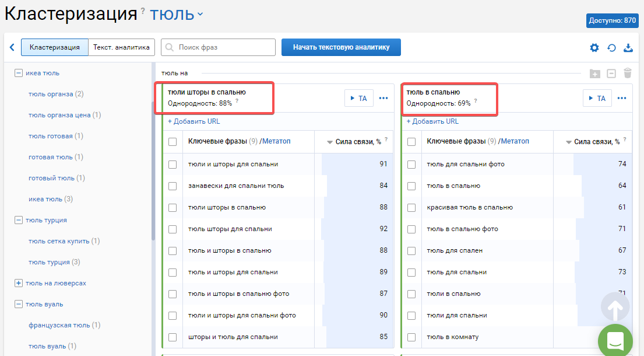Click the refresh clustering icon
The height and width of the screenshot is (356, 644).
tap(611, 48)
